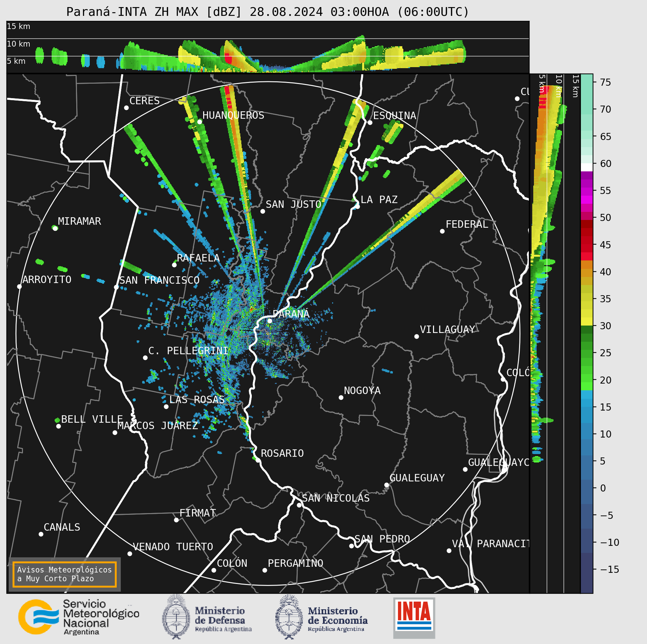Screen dimensions: 647x644
Task: Select the PARANÁ city label
Action: (291, 314)
